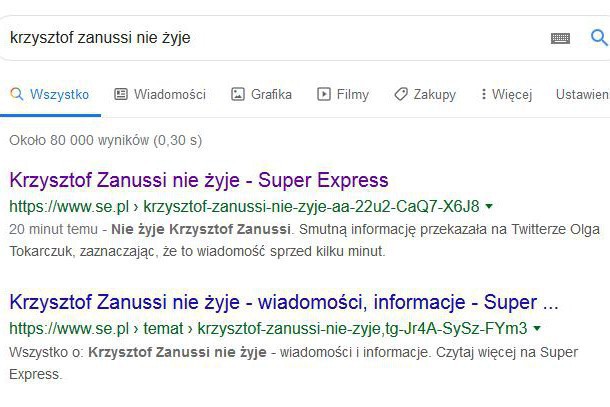The image size is (610, 407).
Task: Click the image icon beside Grafika
Action: pos(238,94)
